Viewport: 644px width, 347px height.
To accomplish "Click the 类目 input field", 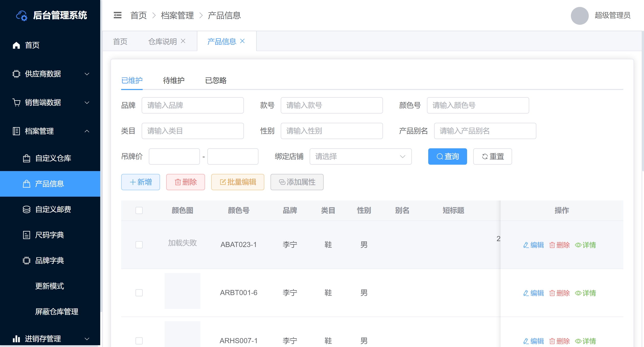I will [x=193, y=131].
